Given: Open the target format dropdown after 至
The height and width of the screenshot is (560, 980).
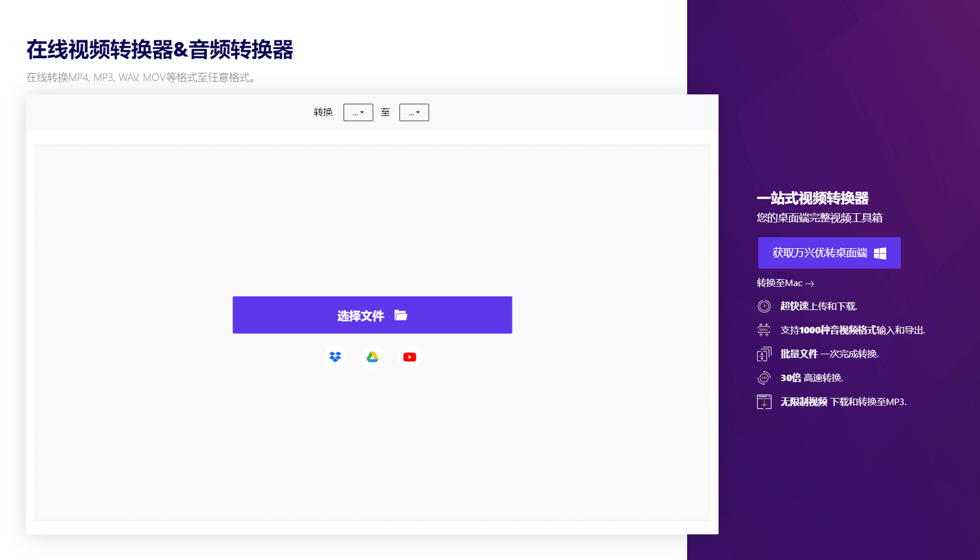Looking at the screenshot, I should coord(414,112).
